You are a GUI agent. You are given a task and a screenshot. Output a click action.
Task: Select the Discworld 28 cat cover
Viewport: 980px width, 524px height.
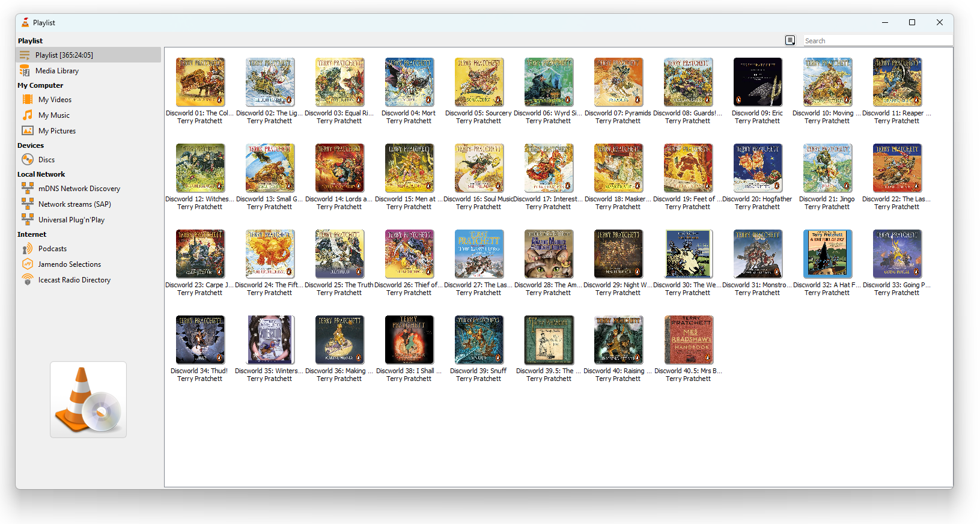(x=549, y=254)
